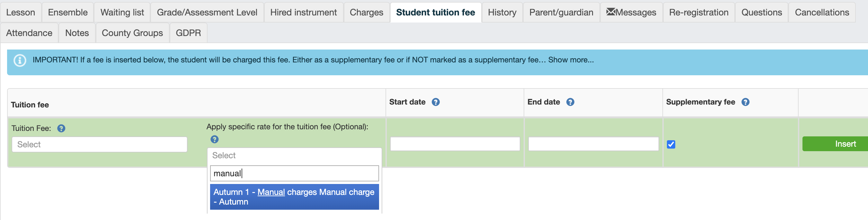Click the End date input field

(593, 144)
